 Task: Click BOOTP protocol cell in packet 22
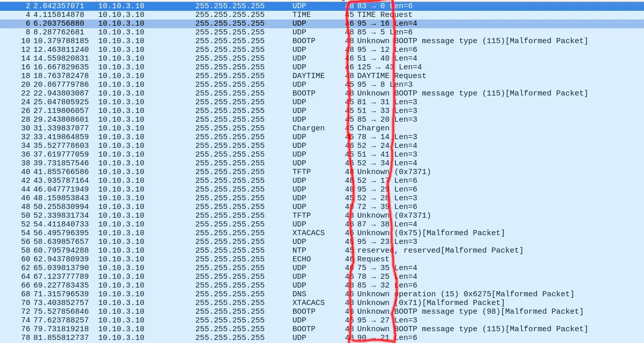point(304,93)
